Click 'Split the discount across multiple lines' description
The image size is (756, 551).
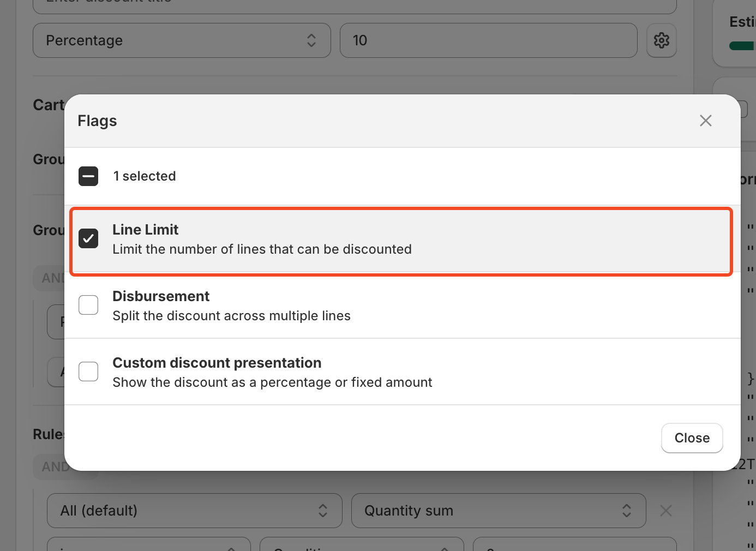coord(231,316)
